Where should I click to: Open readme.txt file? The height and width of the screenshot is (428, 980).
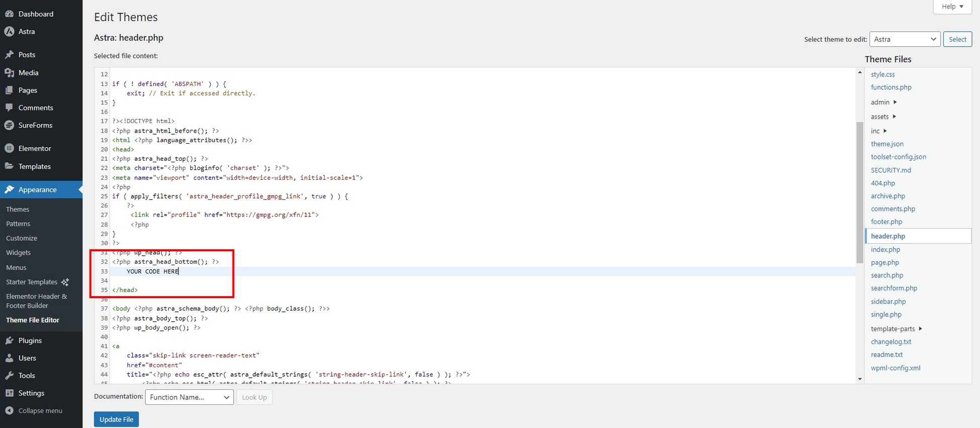pyautogui.click(x=887, y=355)
